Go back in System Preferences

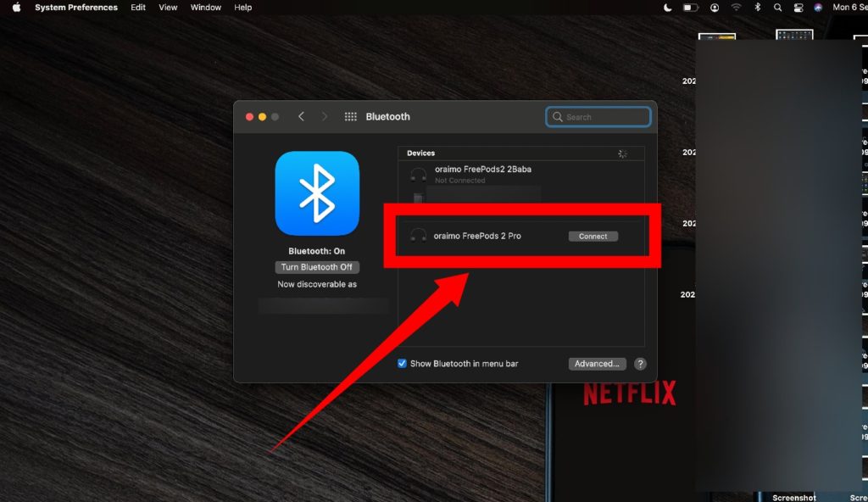pyautogui.click(x=301, y=116)
